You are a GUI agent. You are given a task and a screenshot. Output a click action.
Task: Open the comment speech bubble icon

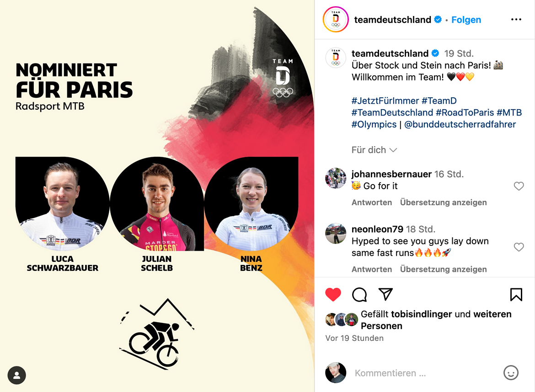pos(359,295)
